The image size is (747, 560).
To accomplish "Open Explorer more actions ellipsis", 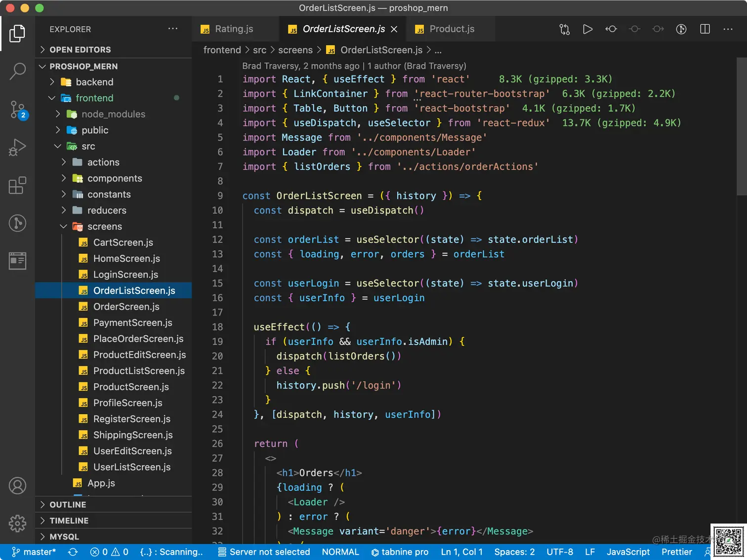I will (x=172, y=29).
